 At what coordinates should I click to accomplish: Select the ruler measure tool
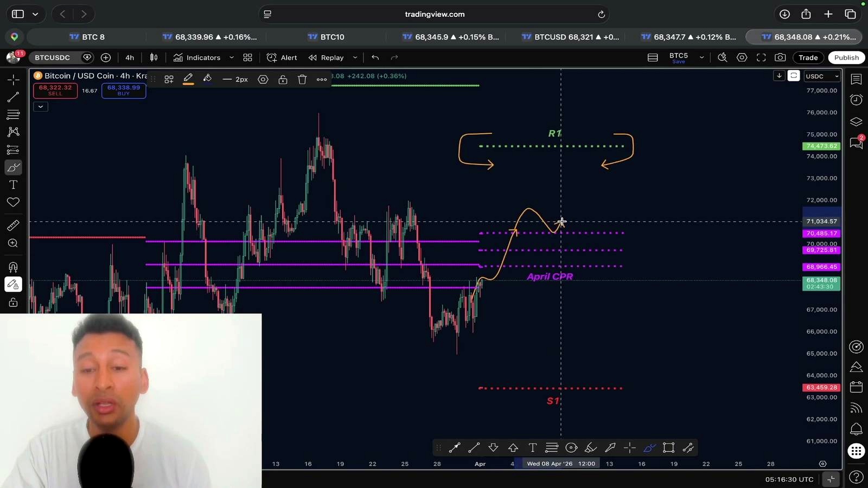click(x=13, y=226)
